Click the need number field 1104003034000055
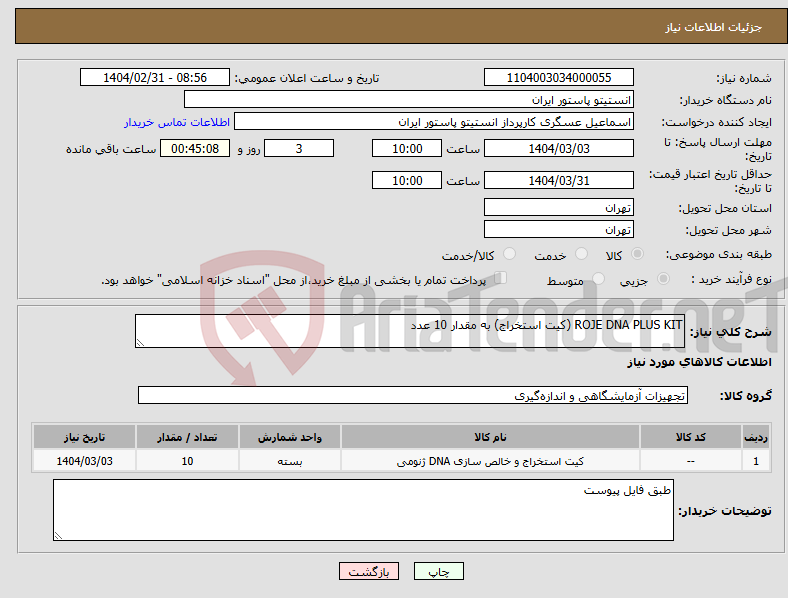 tap(559, 77)
